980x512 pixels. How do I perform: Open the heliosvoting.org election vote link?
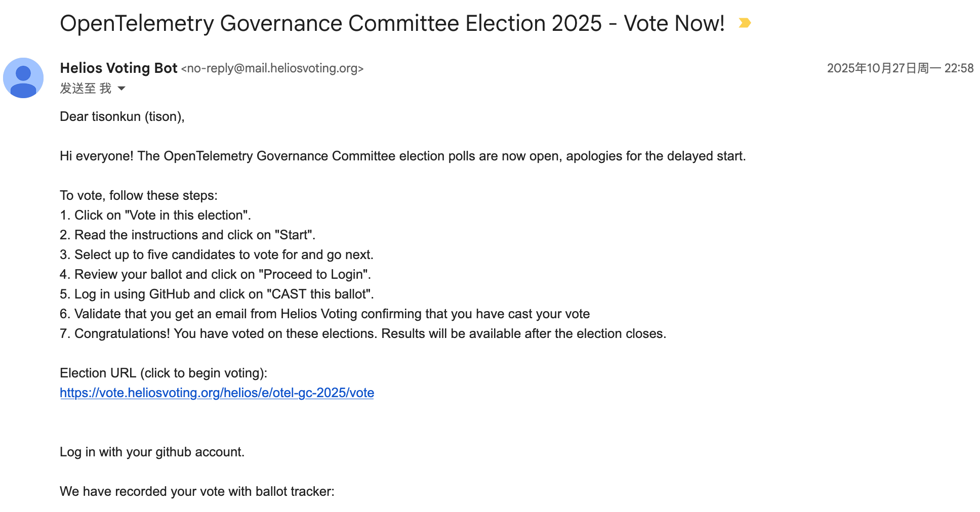(217, 393)
